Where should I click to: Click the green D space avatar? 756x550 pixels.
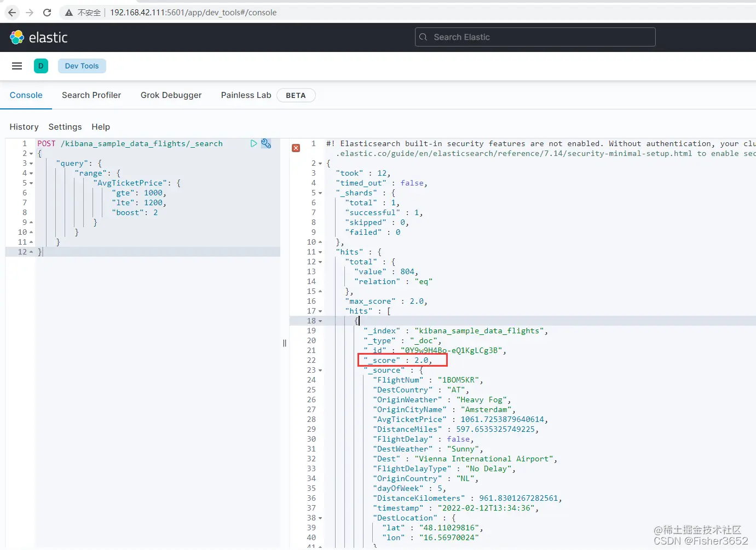41,66
